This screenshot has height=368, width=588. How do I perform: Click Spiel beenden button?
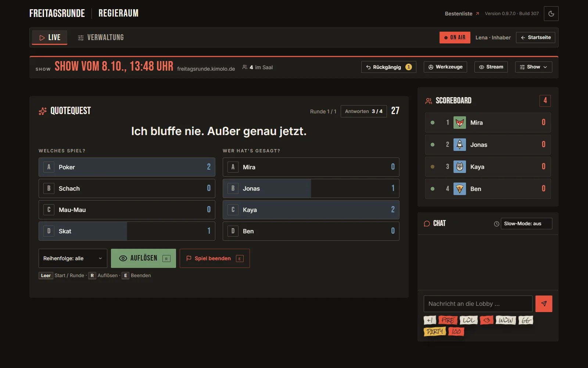215,258
